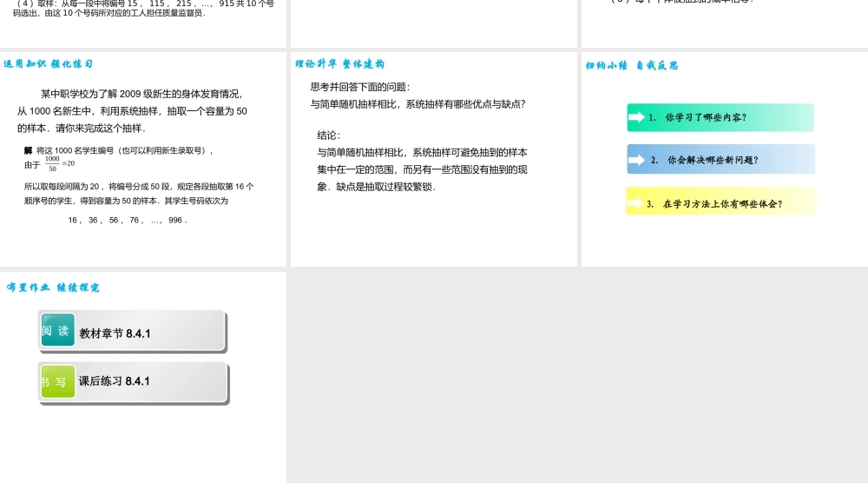Image resolution: width=868 pixels, height=483 pixels.
Task: Click the heading 归纳小结 自我反思
Action: pyautogui.click(x=632, y=65)
